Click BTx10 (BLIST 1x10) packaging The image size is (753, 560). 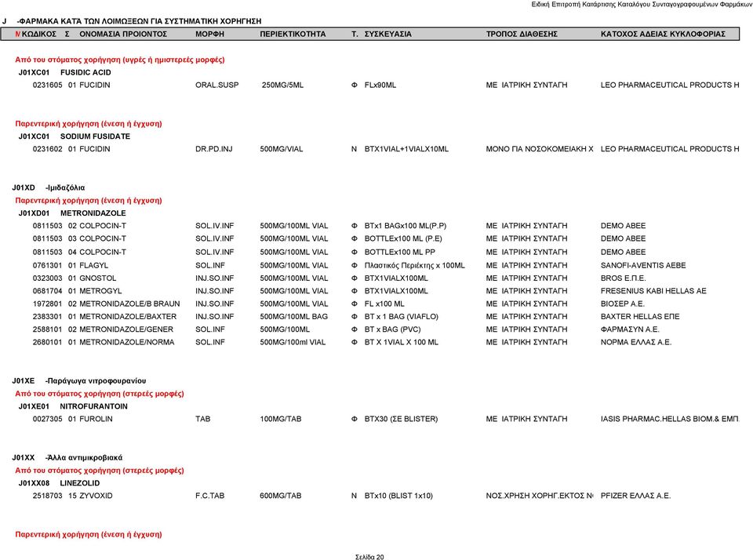tap(398, 496)
